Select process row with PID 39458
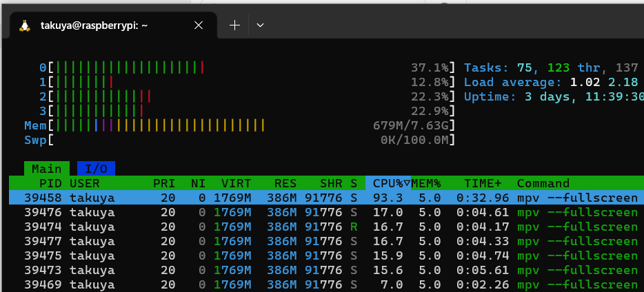The height and width of the screenshot is (292, 644). pyautogui.click(x=327, y=198)
